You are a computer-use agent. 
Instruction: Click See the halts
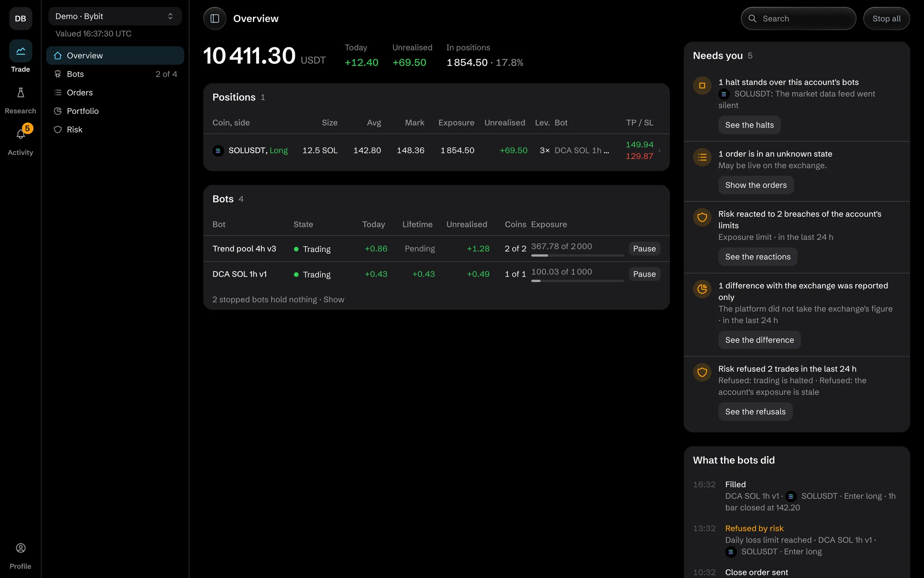click(749, 125)
